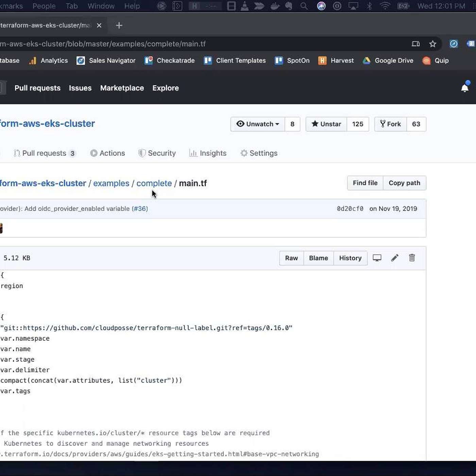Viewport: 476px width, 476px height.
Task: Click the VLC cone icon in menu bar
Action: point(244,6)
